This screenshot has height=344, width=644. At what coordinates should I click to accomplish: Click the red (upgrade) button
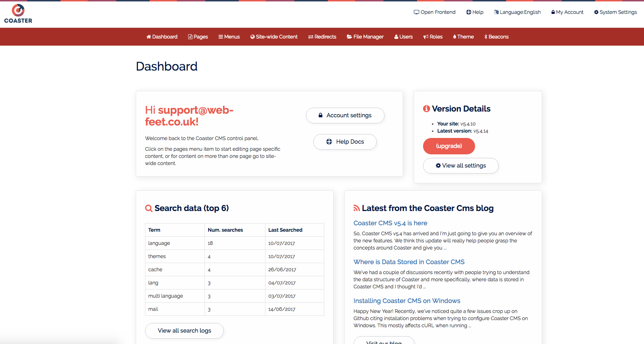449,146
